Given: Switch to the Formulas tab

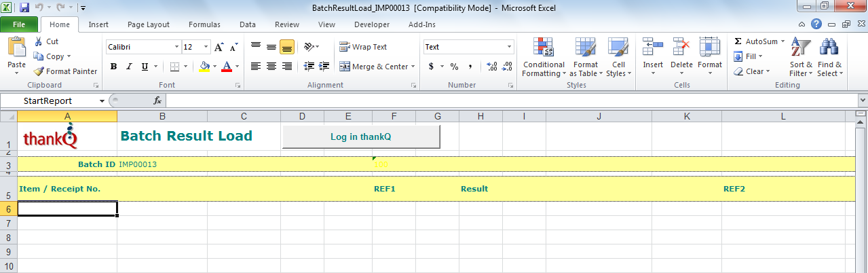Looking at the screenshot, I should click(204, 24).
